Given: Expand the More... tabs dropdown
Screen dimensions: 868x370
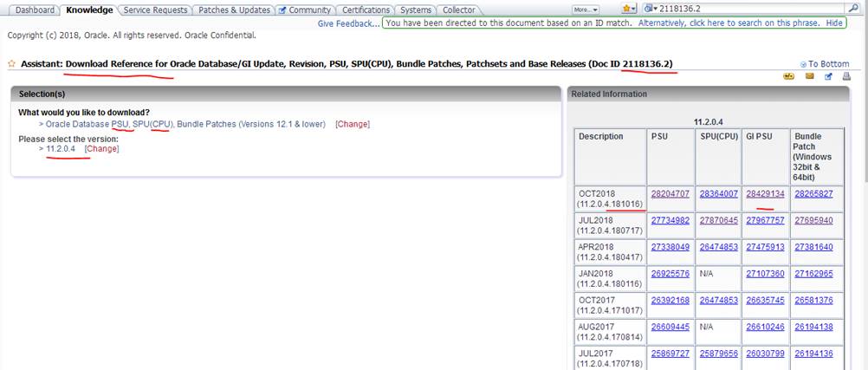Looking at the screenshot, I should click(586, 10).
